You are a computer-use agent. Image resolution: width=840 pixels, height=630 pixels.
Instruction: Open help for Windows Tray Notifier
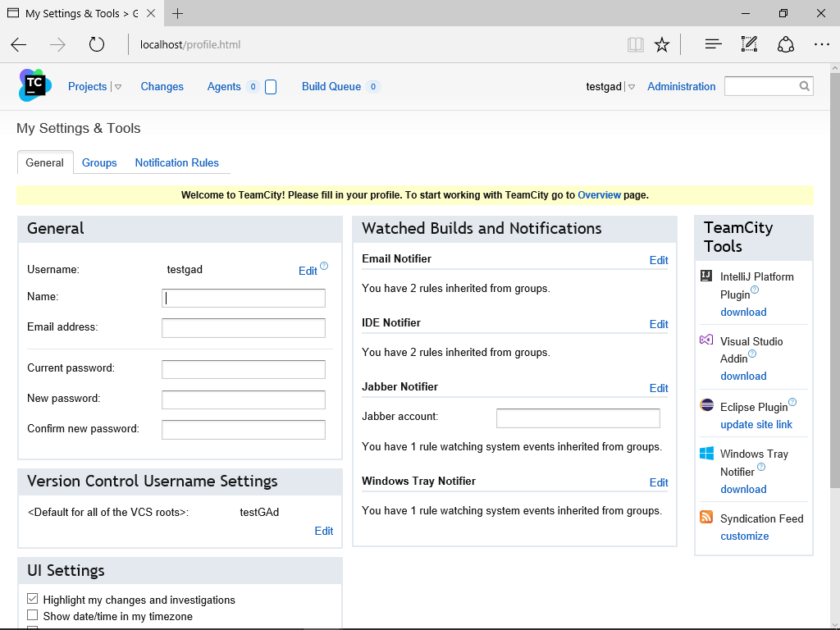[761, 467]
